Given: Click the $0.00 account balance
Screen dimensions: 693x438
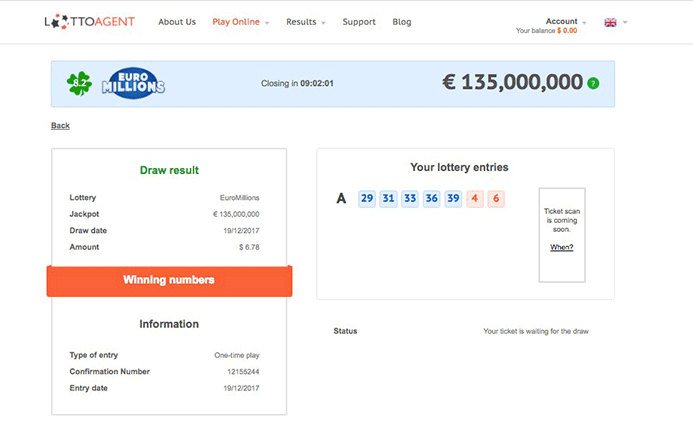Looking at the screenshot, I should click(x=567, y=31).
